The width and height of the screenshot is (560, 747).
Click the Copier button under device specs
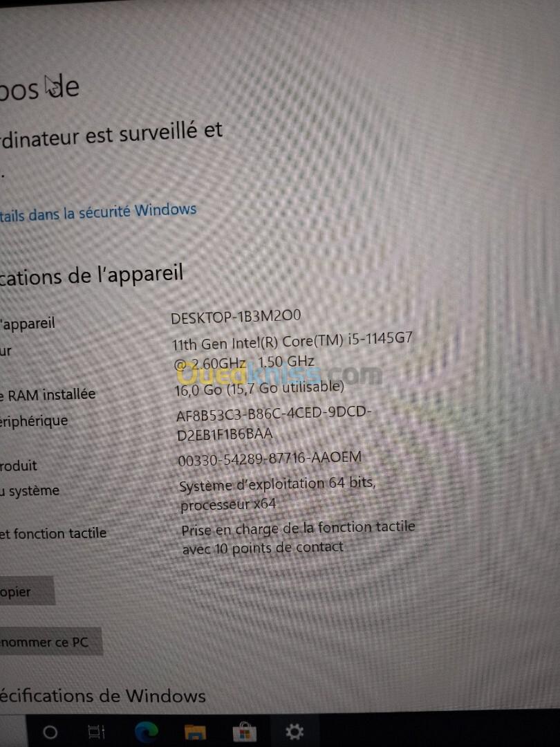tap(27, 591)
